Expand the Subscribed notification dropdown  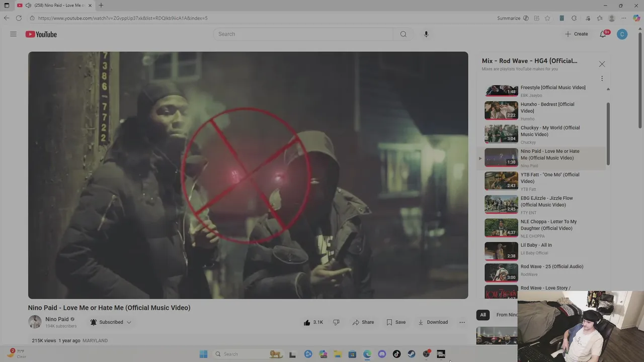[x=111, y=322]
